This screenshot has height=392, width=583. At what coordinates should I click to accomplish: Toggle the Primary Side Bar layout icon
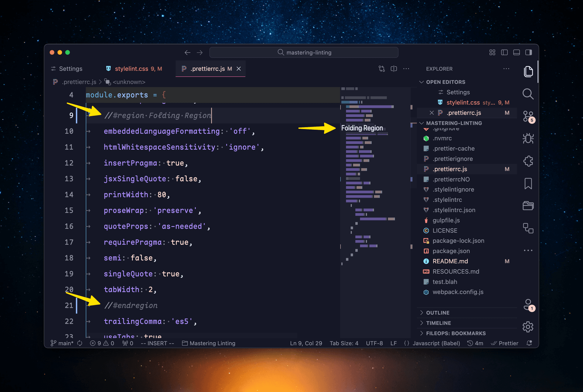click(504, 52)
